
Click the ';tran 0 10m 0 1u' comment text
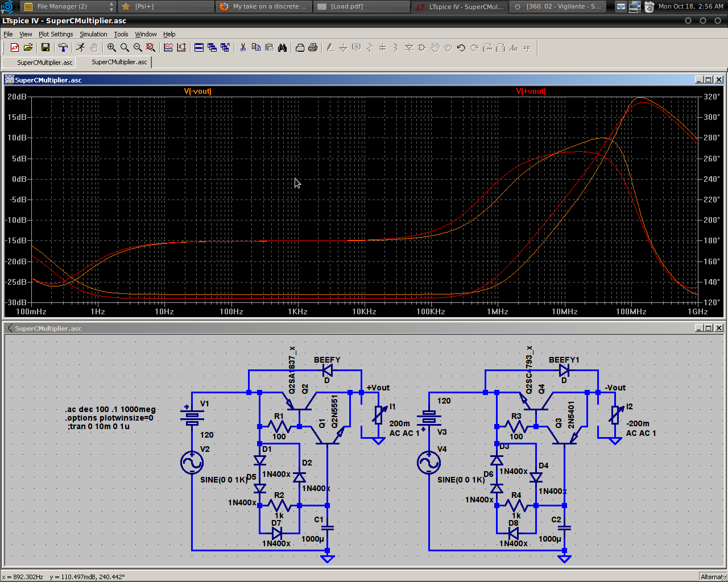pyautogui.click(x=98, y=426)
